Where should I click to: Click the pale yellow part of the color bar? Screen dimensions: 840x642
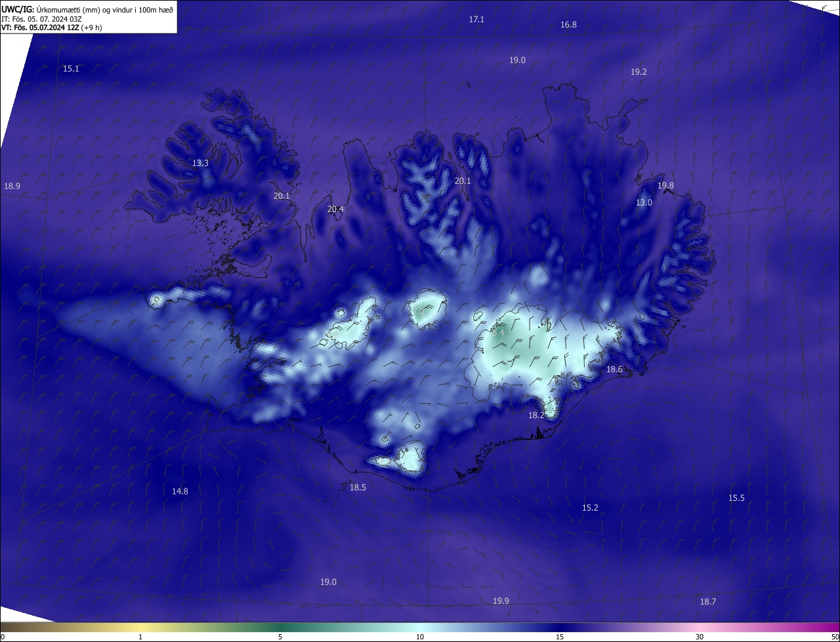pos(141,628)
